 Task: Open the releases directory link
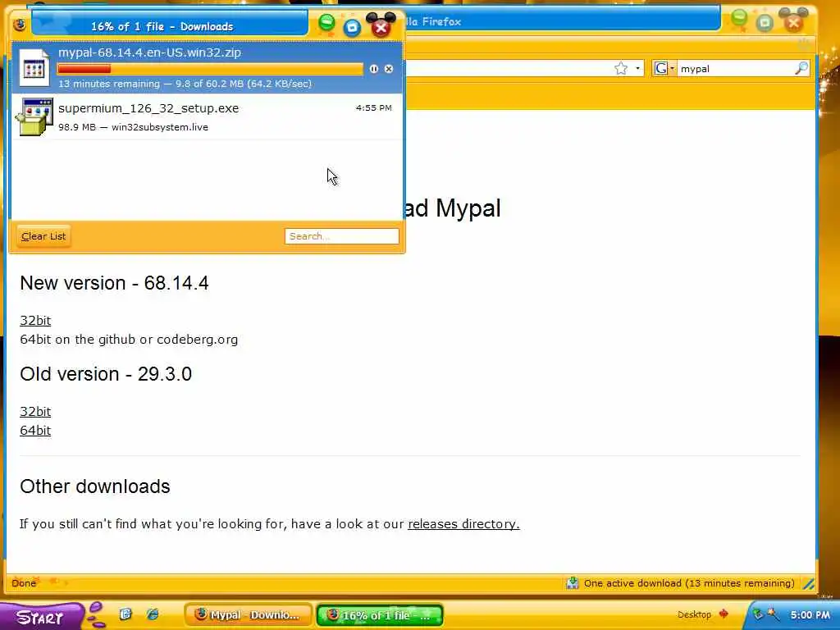(464, 524)
